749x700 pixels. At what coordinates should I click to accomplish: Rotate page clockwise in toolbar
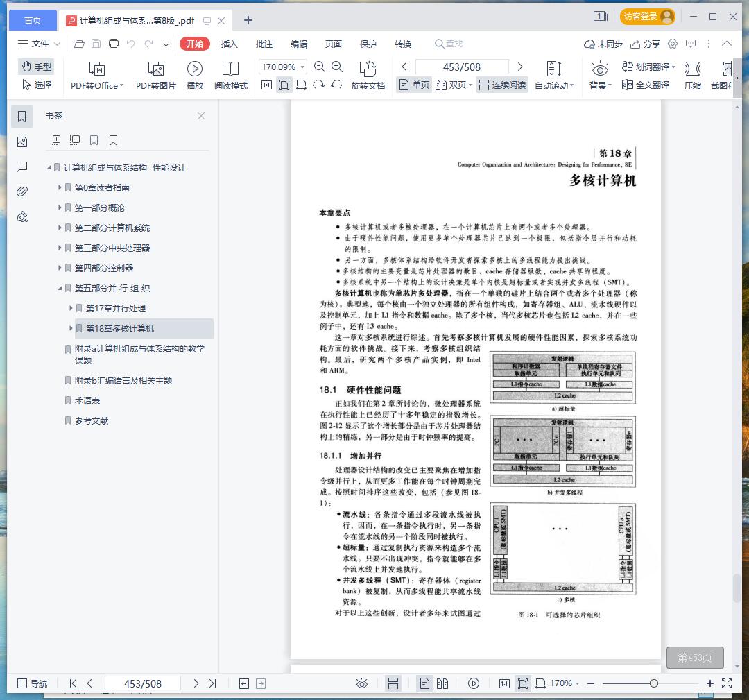pyautogui.click(x=318, y=85)
